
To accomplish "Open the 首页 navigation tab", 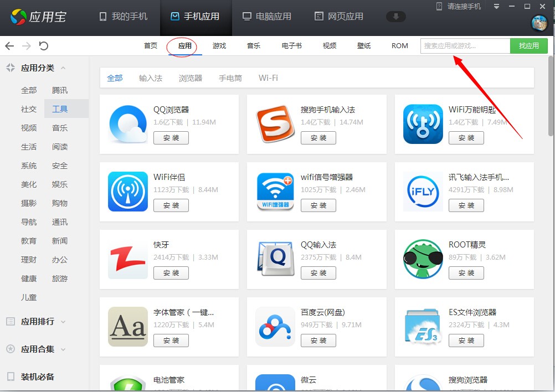I will (151, 45).
